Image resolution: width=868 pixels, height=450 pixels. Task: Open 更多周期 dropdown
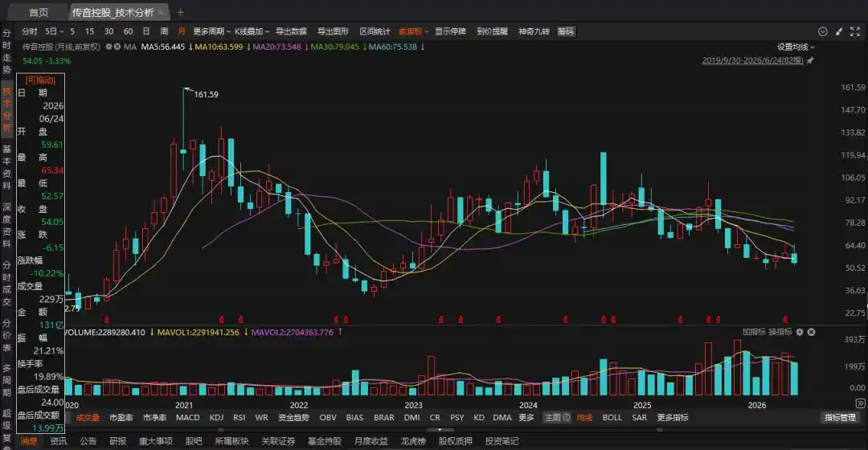(211, 31)
